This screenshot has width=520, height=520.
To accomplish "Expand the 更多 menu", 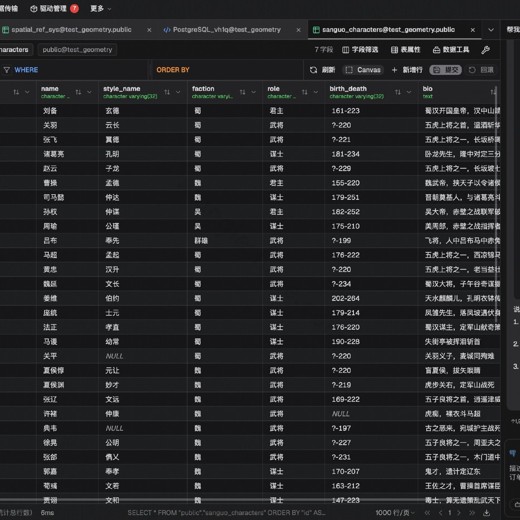I will click(101, 9).
